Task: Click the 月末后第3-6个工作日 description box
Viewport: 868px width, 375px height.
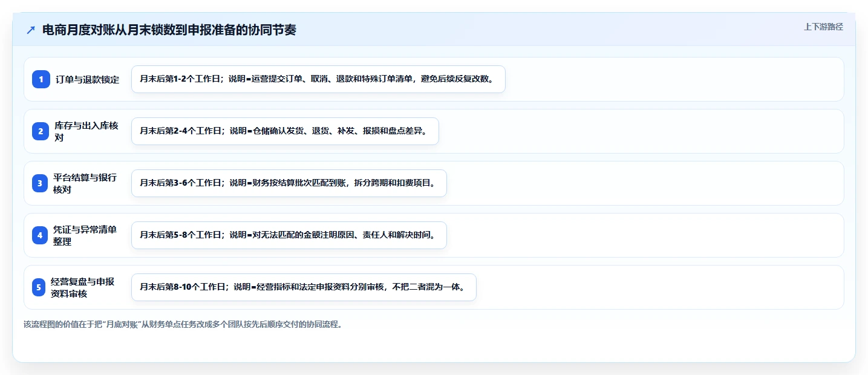Action: click(x=289, y=183)
